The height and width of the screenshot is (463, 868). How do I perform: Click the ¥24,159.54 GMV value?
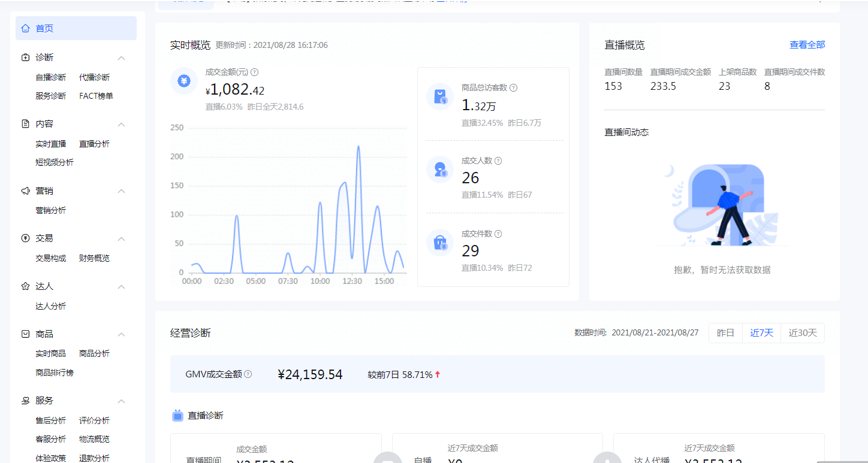(x=310, y=374)
